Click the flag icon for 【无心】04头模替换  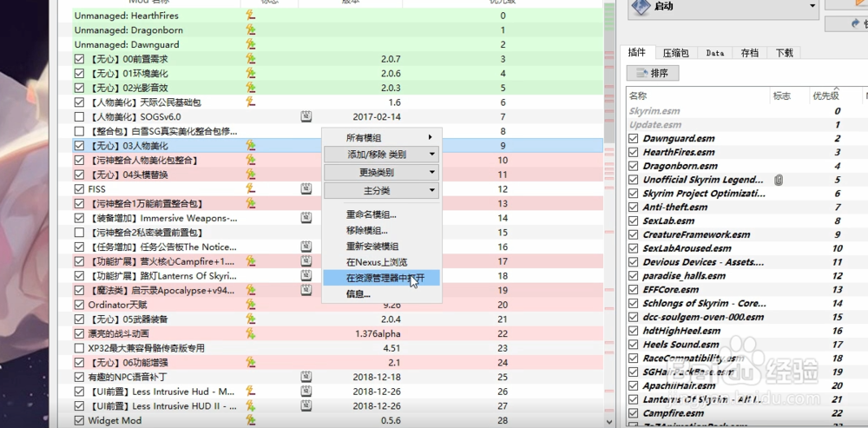coord(251,174)
